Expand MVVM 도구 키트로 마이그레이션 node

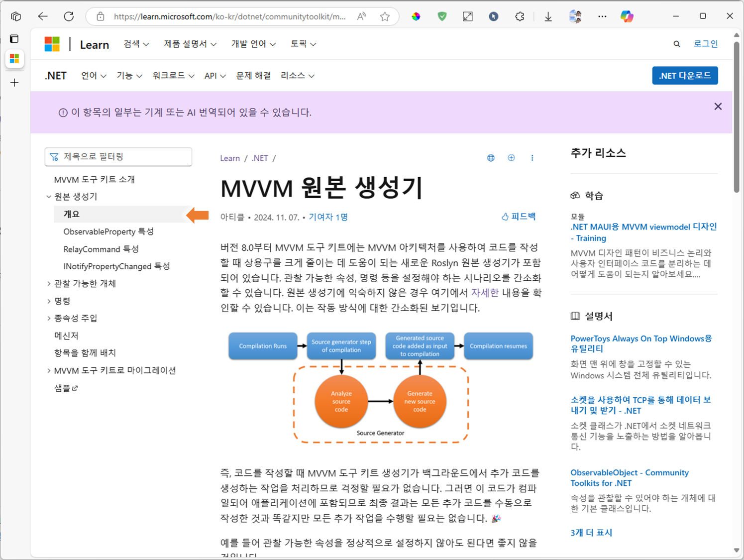click(x=49, y=370)
